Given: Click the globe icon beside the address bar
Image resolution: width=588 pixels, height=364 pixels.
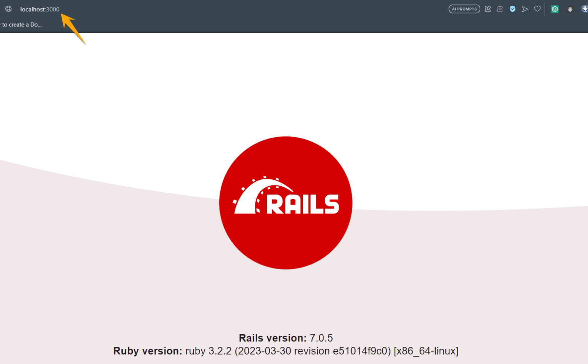Looking at the screenshot, I should [x=8, y=9].
